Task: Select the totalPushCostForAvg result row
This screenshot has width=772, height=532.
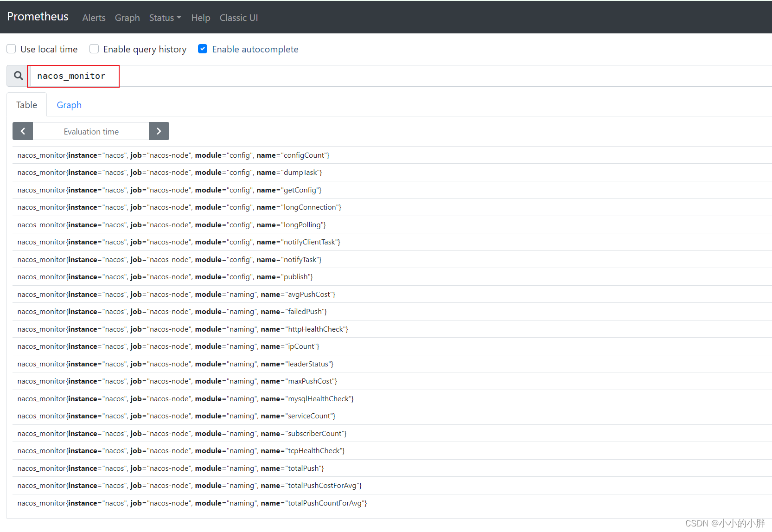Action: [392, 486]
